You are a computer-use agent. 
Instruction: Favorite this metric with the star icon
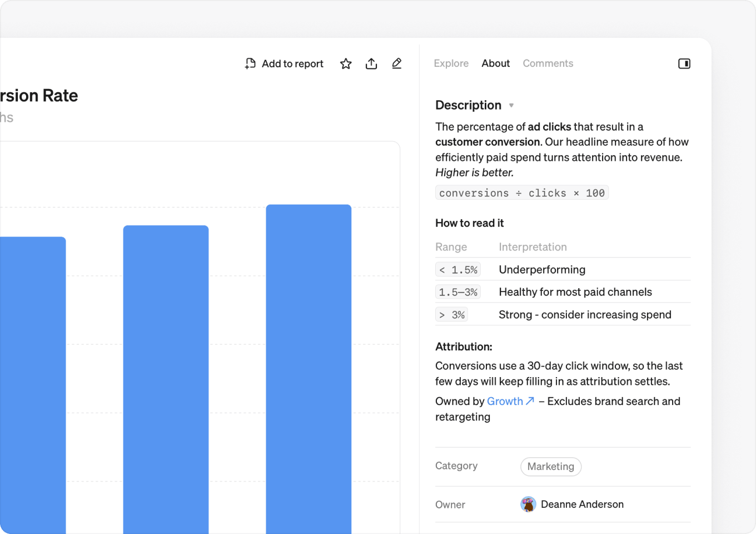click(x=346, y=64)
